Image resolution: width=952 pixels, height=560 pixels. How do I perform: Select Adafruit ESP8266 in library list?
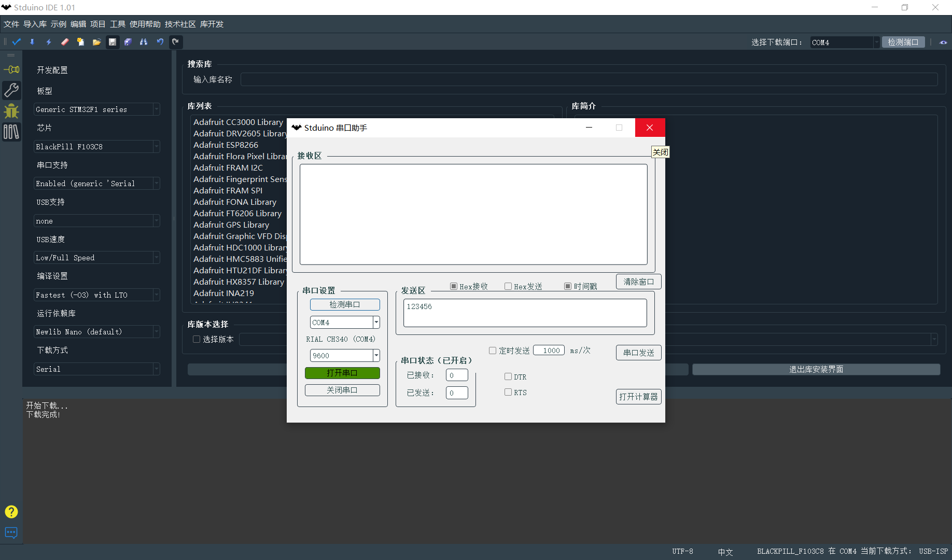coord(226,145)
